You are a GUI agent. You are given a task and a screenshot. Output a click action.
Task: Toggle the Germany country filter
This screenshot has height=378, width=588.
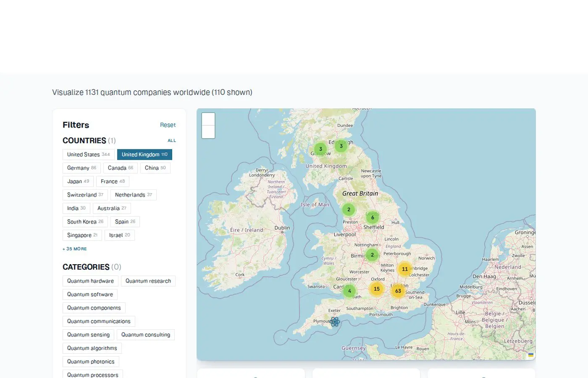tap(81, 168)
